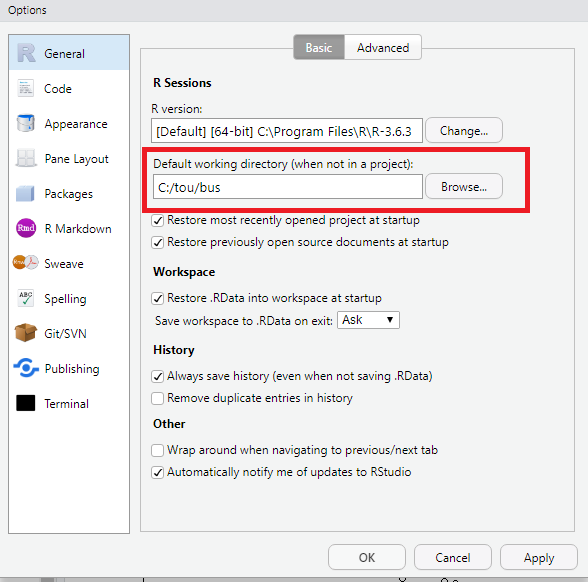Open Git/SVN cardboard box icon

click(x=26, y=333)
